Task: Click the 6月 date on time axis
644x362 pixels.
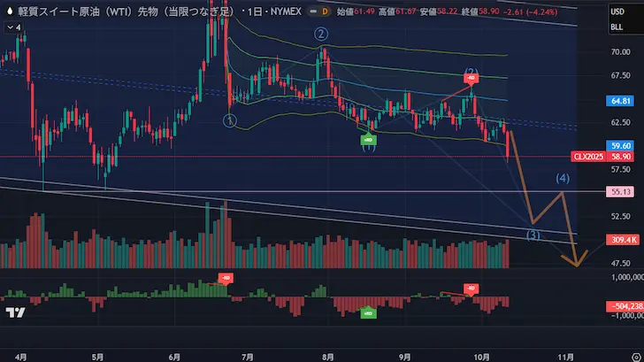Action: (x=174, y=357)
